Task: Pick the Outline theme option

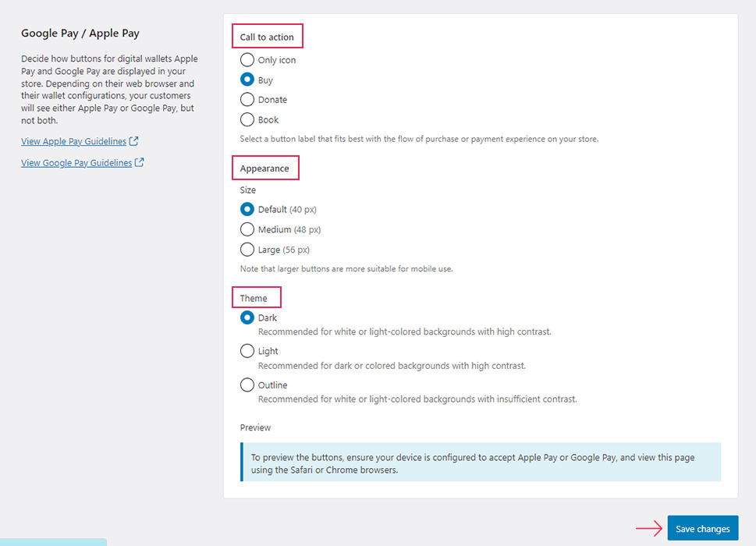Action: click(x=247, y=385)
